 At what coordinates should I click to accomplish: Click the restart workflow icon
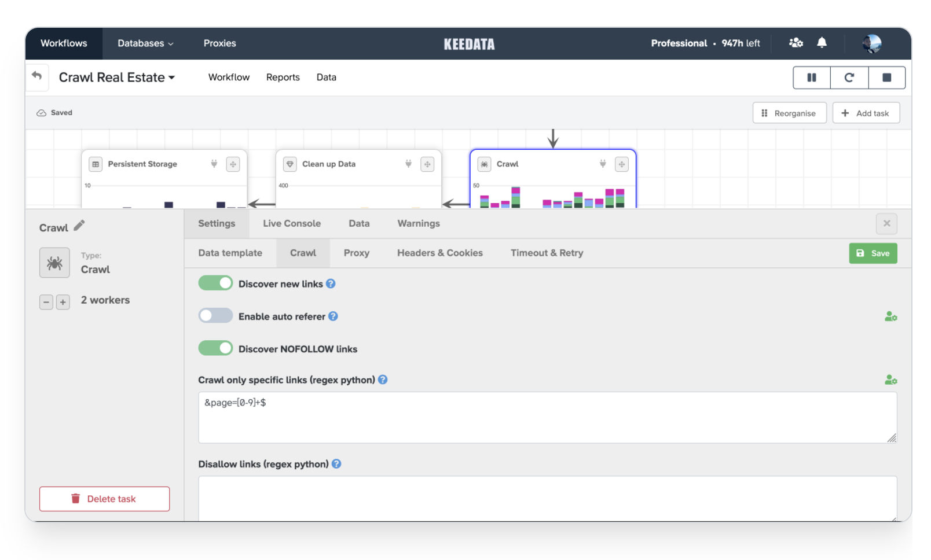(x=849, y=78)
